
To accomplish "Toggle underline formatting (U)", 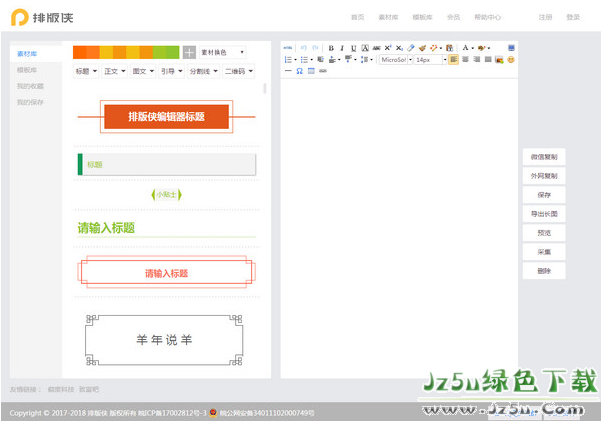I will (354, 48).
